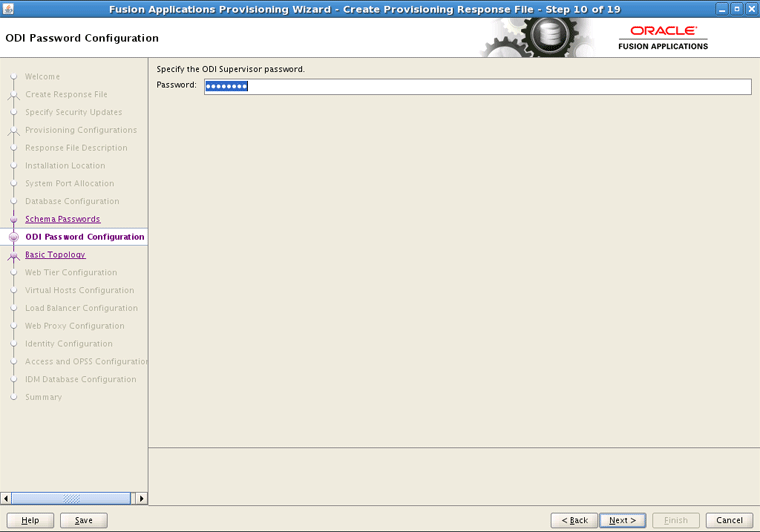Click the Schema Passwords step bullet

[14, 219]
